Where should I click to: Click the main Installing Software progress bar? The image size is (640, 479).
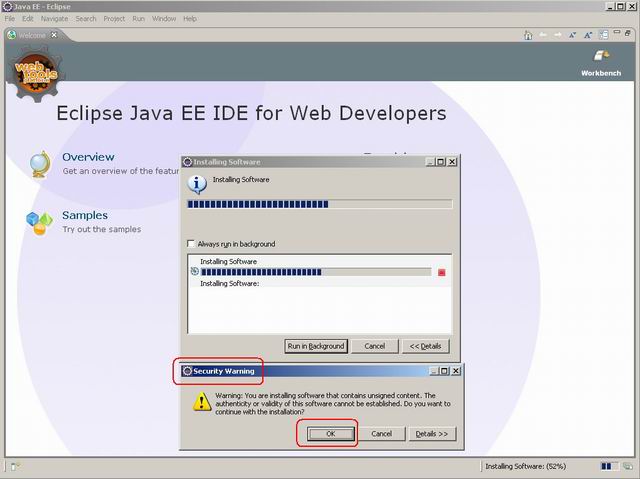coord(320,204)
